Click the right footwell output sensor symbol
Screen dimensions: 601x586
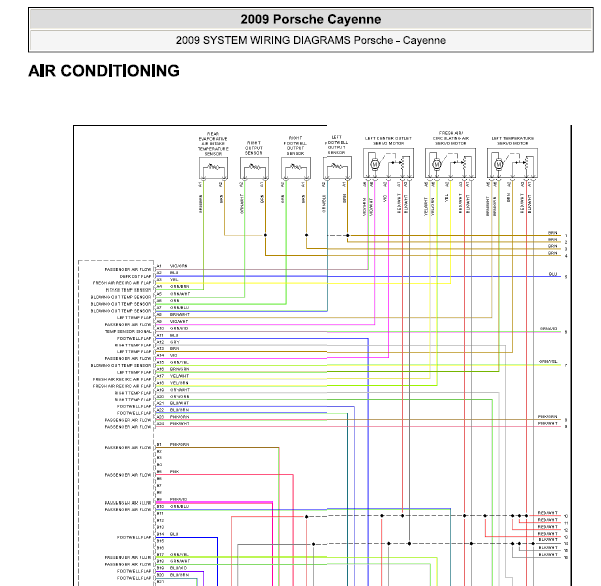[x=296, y=168]
